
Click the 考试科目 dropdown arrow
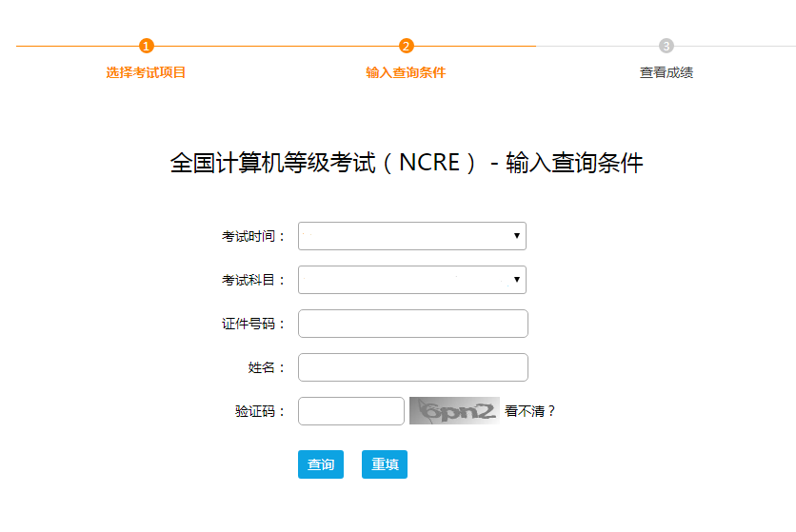517,280
